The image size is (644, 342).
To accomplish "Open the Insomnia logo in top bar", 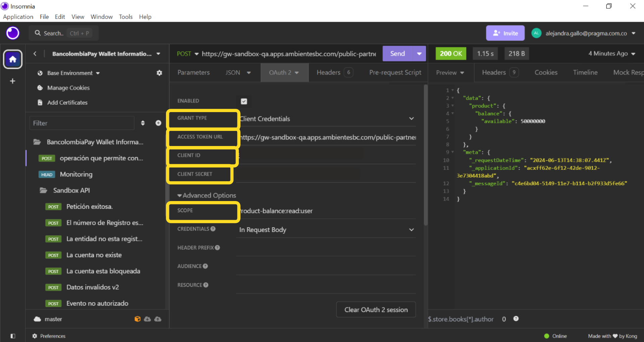I will 13,33.
